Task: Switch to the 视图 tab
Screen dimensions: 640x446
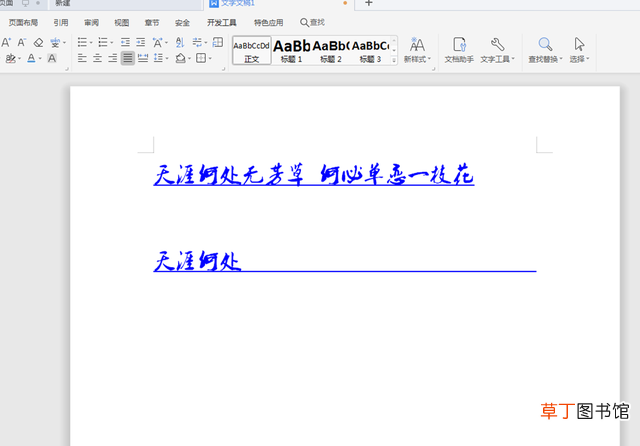Action: click(122, 23)
